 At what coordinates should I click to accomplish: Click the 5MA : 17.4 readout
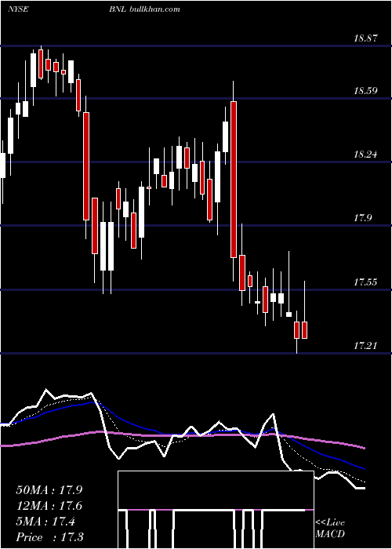(45, 522)
